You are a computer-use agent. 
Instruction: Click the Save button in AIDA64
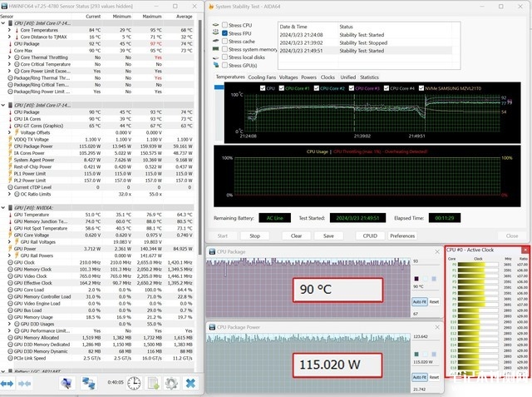pyautogui.click(x=328, y=236)
